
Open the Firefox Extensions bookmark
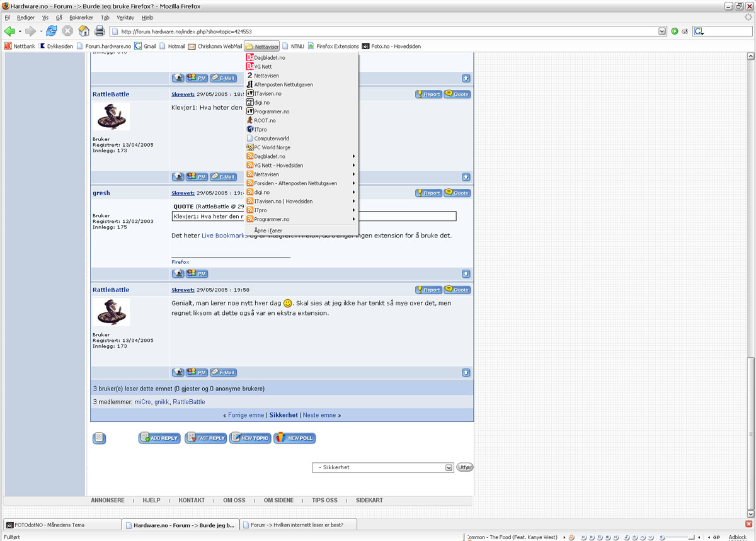pos(333,46)
